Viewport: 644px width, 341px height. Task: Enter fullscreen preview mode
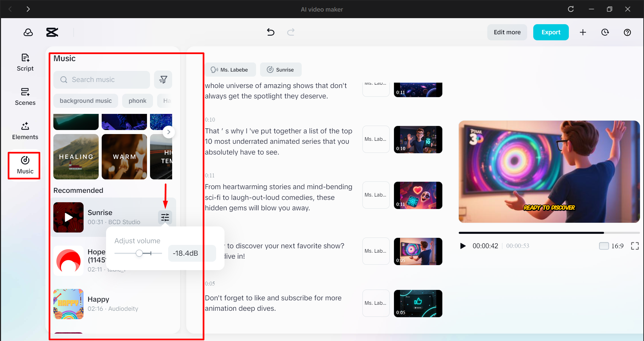[x=635, y=246]
